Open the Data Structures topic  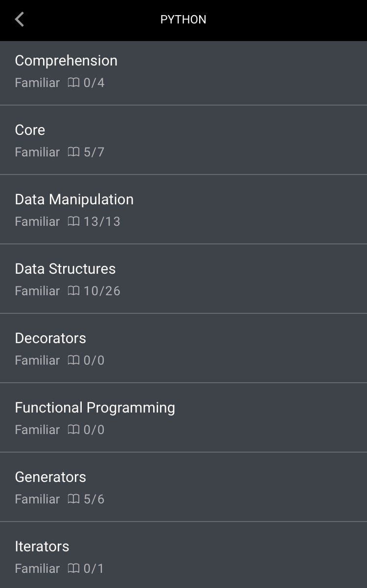[x=65, y=269]
